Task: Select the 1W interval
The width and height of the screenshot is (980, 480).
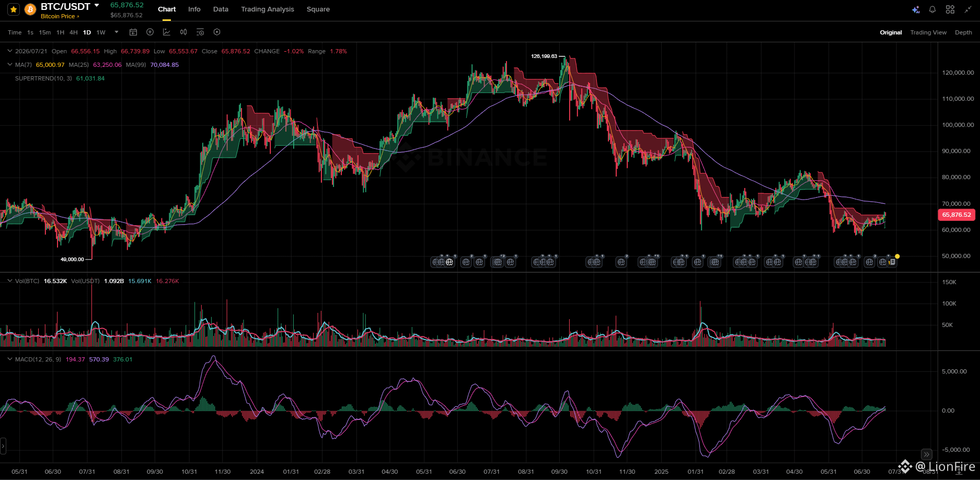Action: coord(101,32)
